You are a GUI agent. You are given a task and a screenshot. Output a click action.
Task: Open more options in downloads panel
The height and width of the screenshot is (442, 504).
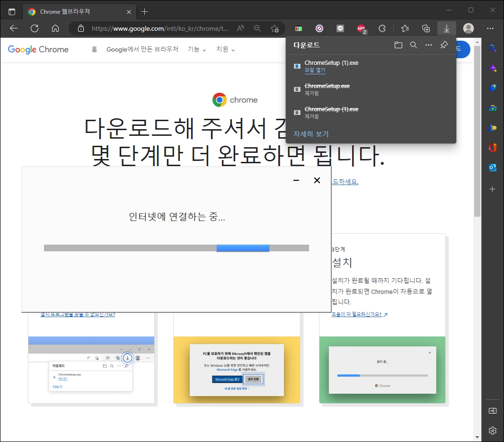click(x=429, y=45)
